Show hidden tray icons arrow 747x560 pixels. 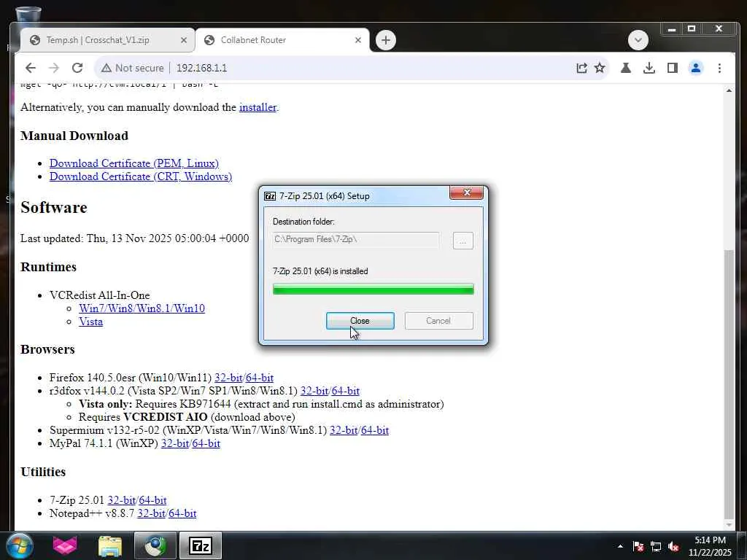click(x=620, y=546)
